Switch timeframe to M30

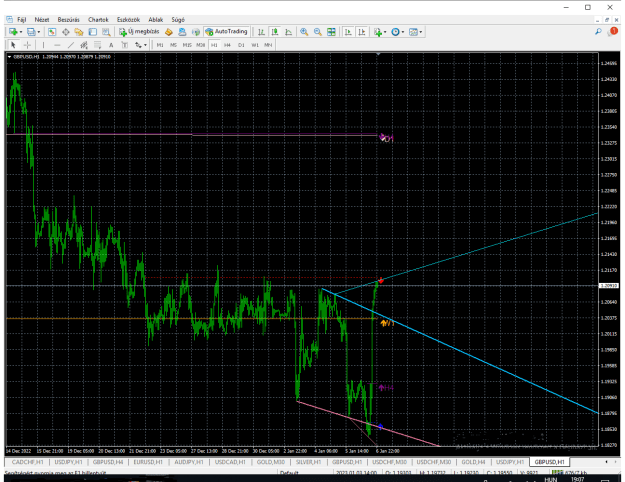(x=200, y=45)
